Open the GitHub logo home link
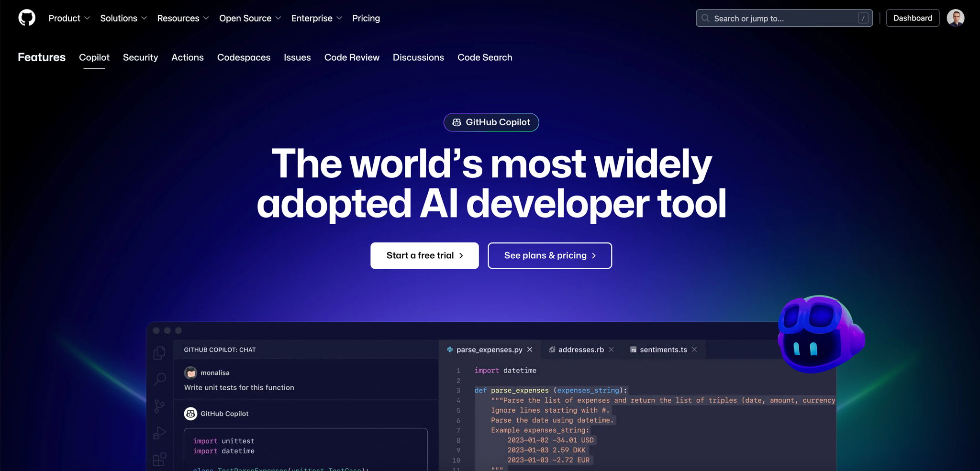This screenshot has width=980, height=471. pos(27,18)
